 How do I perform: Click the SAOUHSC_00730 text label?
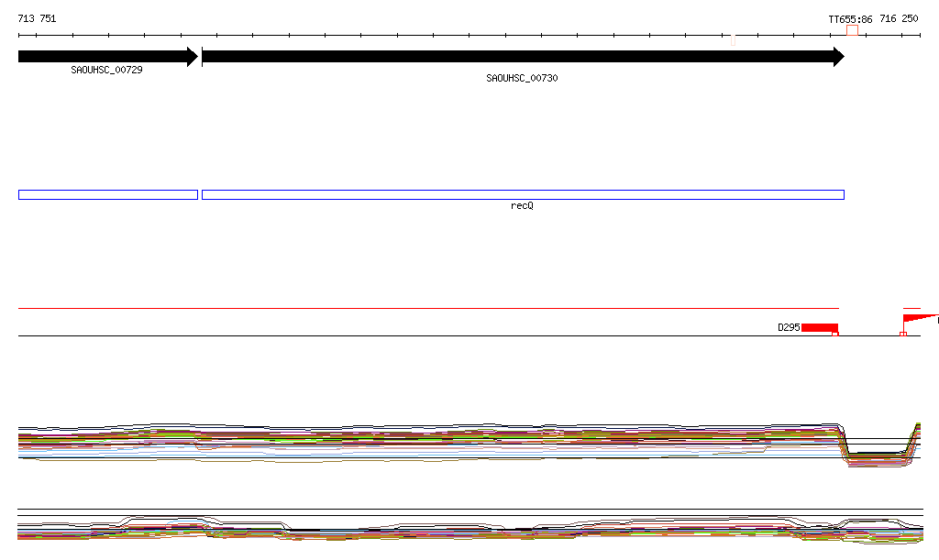(522, 79)
